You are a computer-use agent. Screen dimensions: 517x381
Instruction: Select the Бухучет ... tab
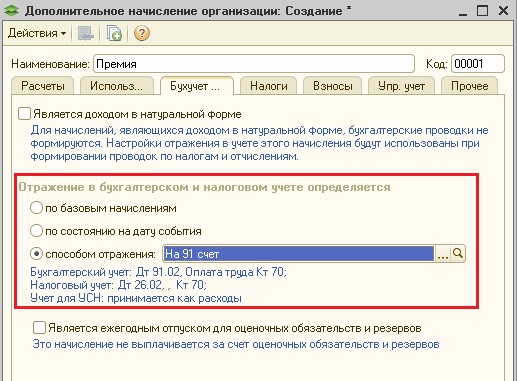(197, 86)
